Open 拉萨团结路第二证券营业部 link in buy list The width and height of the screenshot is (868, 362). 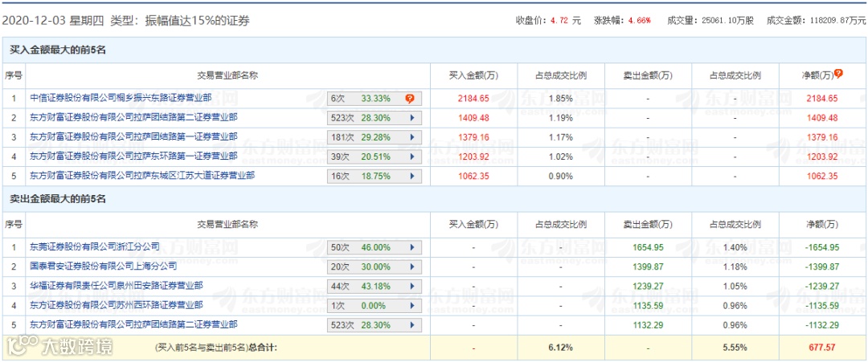[134, 117]
